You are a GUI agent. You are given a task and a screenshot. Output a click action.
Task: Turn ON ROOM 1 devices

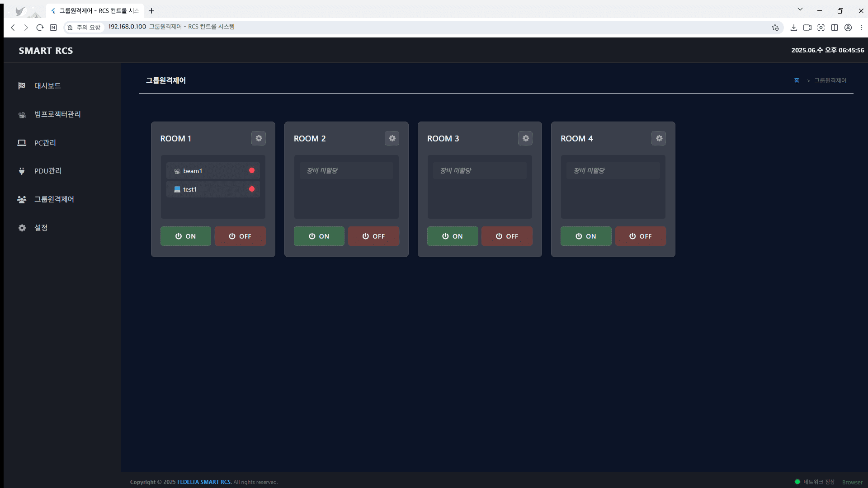[185, 236]
